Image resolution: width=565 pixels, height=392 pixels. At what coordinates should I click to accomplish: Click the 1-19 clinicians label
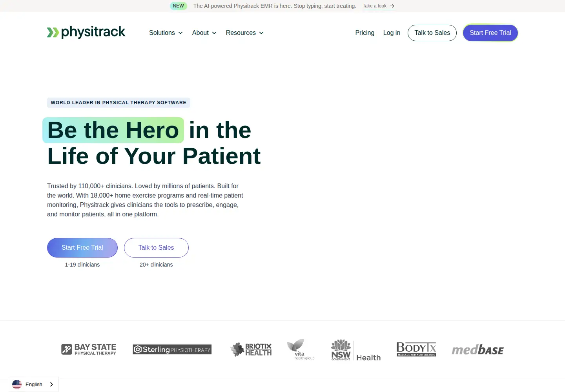(82, 265)
